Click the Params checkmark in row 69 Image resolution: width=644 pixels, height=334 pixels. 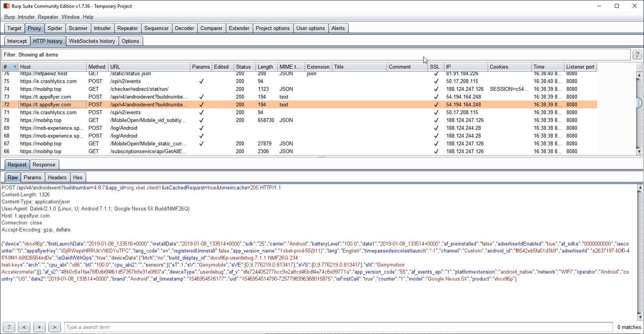pos(201,128)
